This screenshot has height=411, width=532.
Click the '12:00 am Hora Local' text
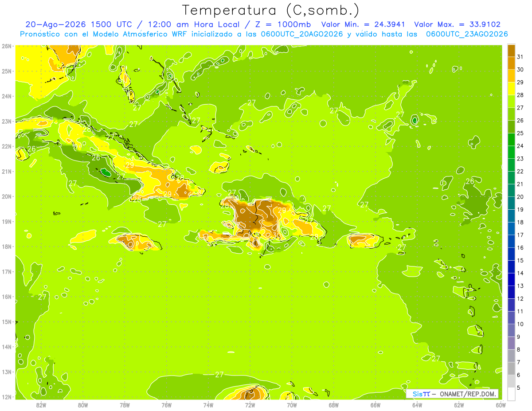(x=194, y=24)
